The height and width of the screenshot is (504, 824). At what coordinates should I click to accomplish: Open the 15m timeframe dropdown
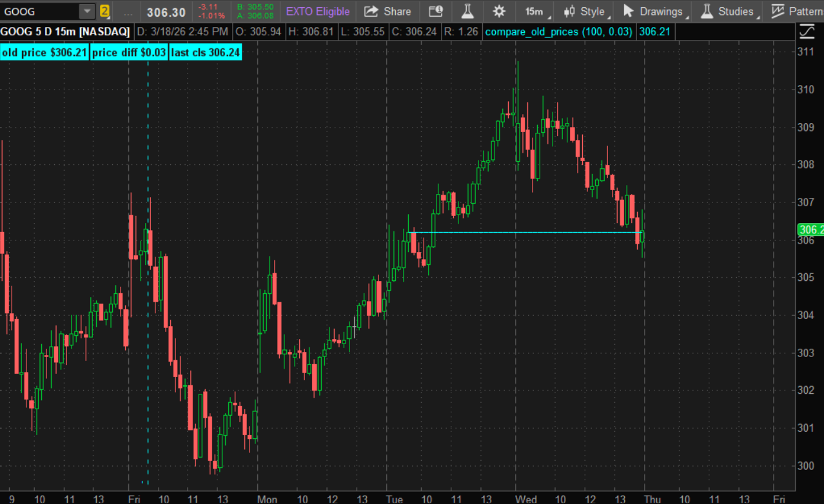(x=535, y=12)
